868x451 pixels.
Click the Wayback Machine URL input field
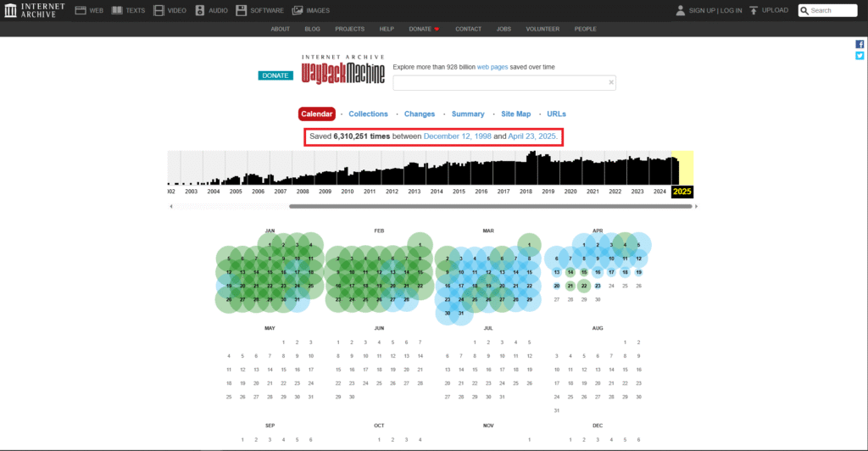(504, 82)
